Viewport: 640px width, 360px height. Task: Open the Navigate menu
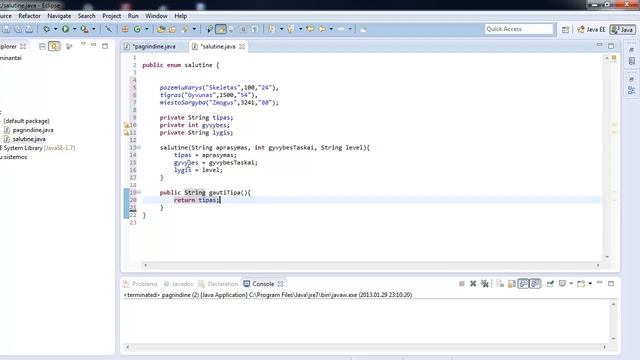[59, 16]
